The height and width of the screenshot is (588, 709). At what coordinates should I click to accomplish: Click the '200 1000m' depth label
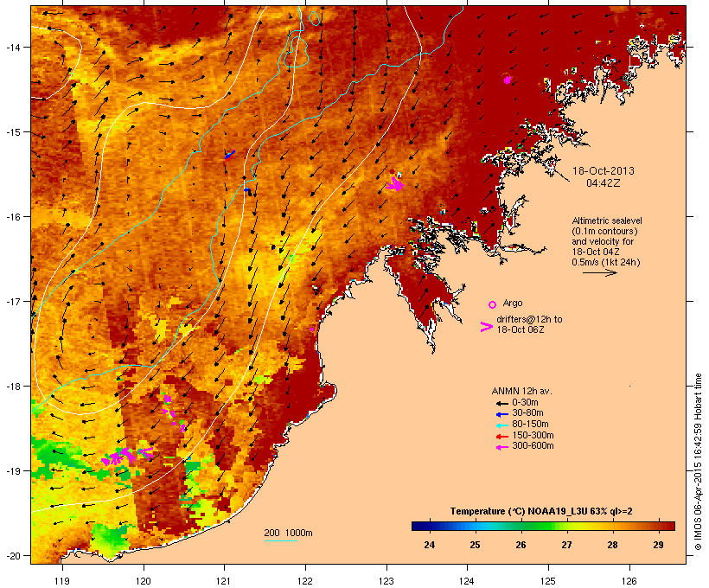pyautogui.click(x=288, y=533)
